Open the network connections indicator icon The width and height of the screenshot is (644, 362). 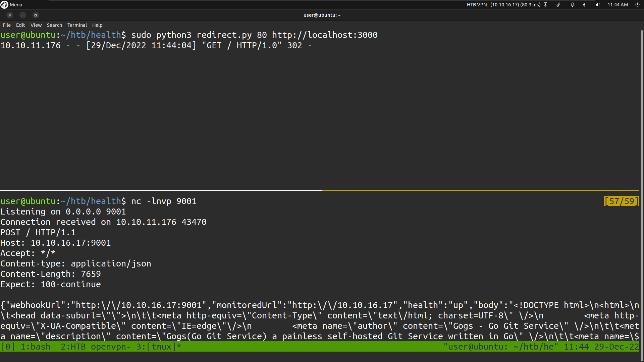tap(558, 5)
